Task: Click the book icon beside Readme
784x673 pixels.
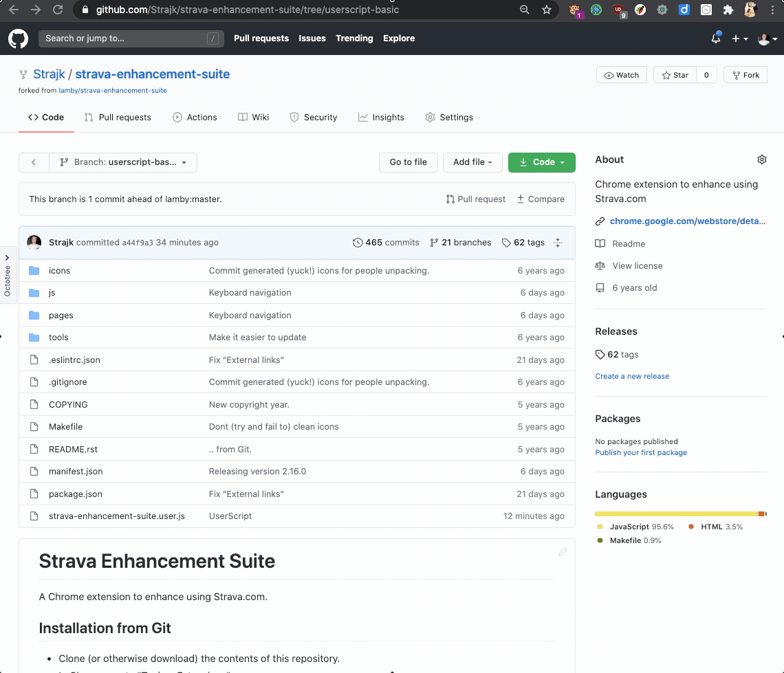Action: [x=600, y=243]
